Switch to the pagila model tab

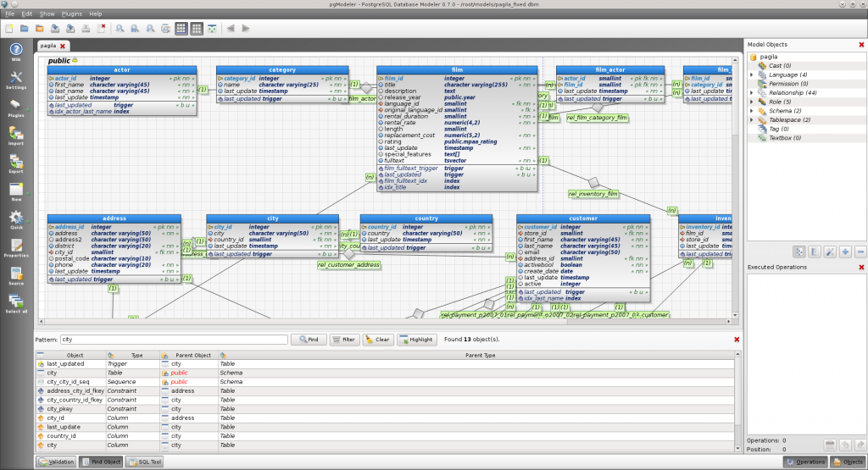[47, 46]
